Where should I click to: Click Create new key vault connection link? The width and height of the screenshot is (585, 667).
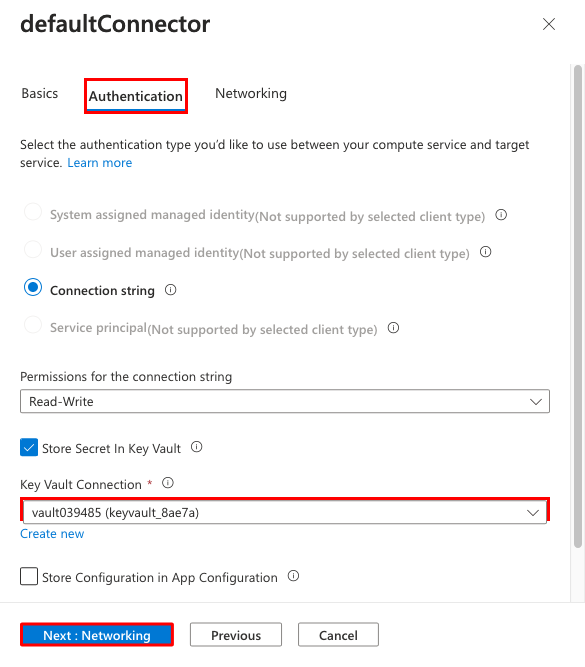point(52,534)
